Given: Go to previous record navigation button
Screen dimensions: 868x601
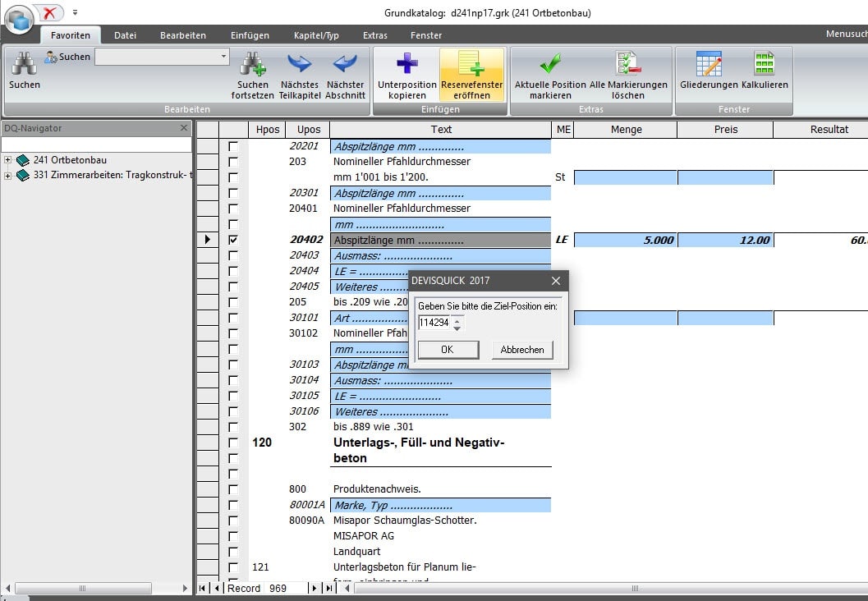Looking at the screenshot, I should [x=217, y=588].
